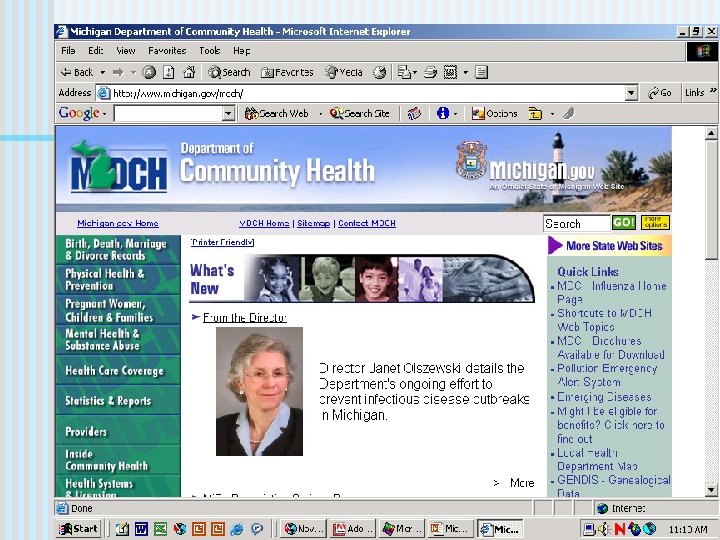Open the Favorites pane toolbar button
This screenshot has height=540, width=720.
coord(287,72)
